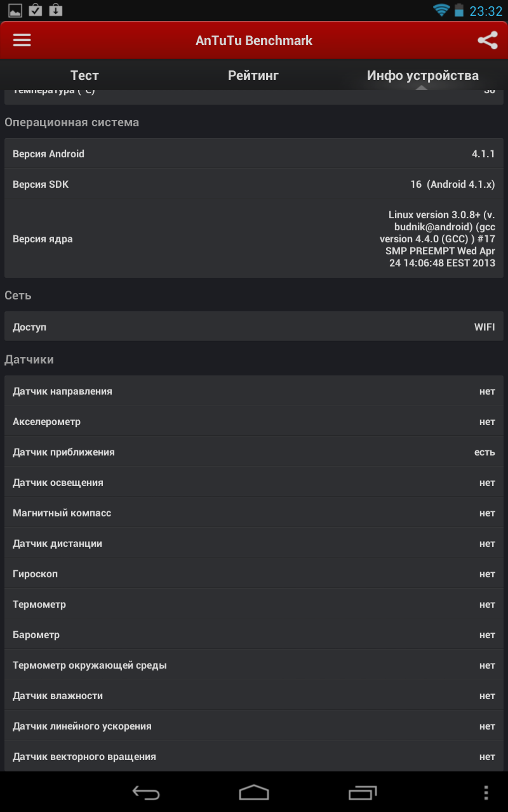
Task: Tap the Android home navigation button
Action: pyautogui.click(x=254, y=792)
